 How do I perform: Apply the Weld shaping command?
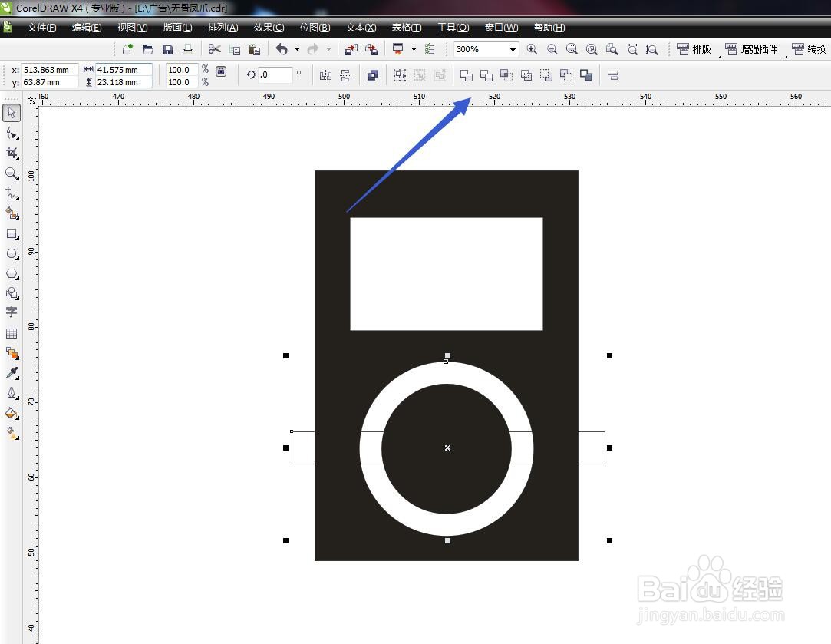[466, 74]
